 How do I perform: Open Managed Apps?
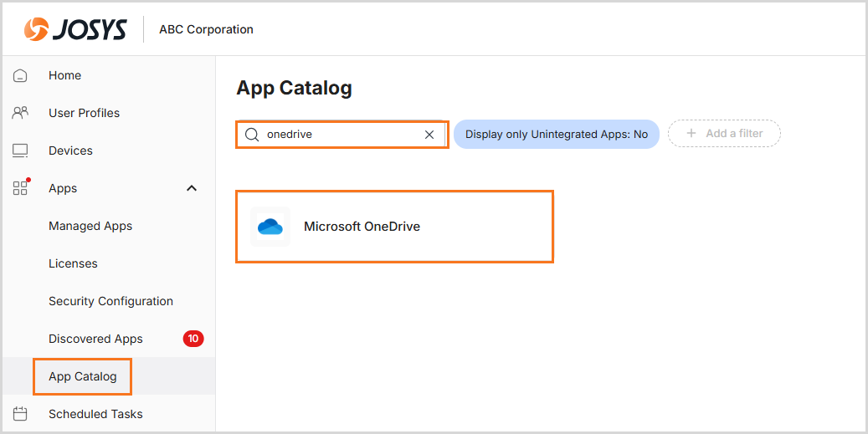[x=90, y=226]
